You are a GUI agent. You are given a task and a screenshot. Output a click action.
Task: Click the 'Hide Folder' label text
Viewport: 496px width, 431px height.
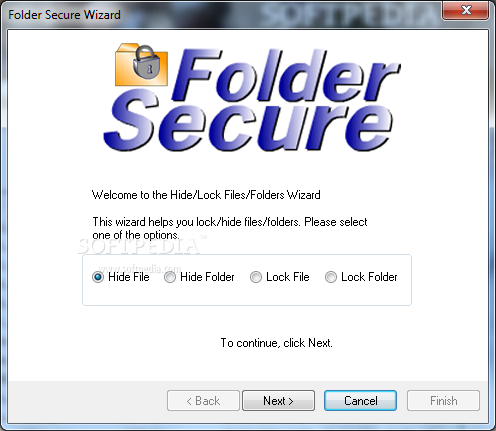(x=207, y=277)
